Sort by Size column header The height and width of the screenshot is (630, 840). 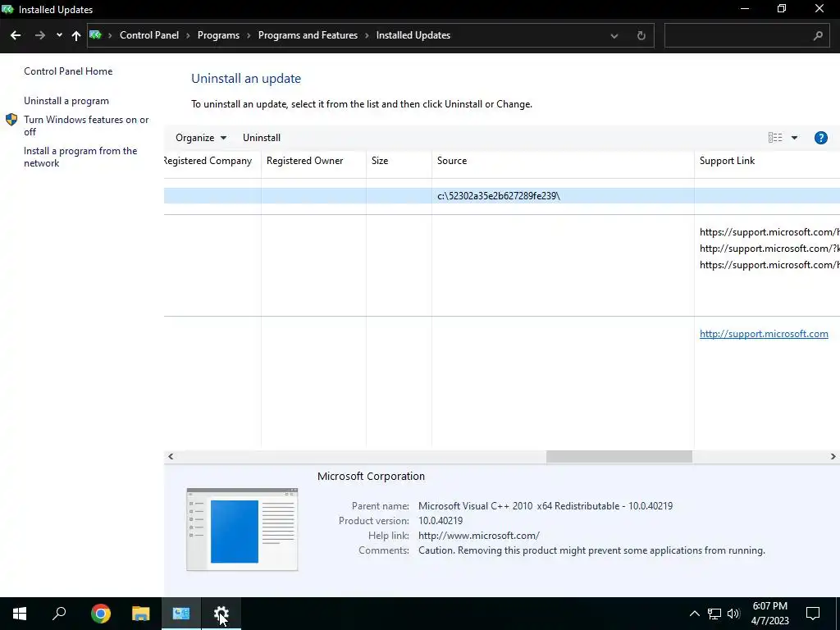coord(399,161)
